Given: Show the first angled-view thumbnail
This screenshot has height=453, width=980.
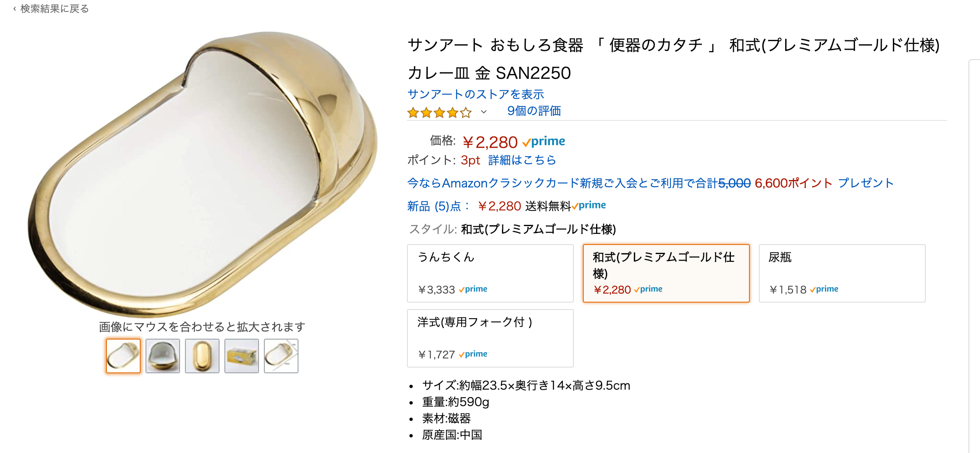Looking at the screenshot, I should click(123, 356).
